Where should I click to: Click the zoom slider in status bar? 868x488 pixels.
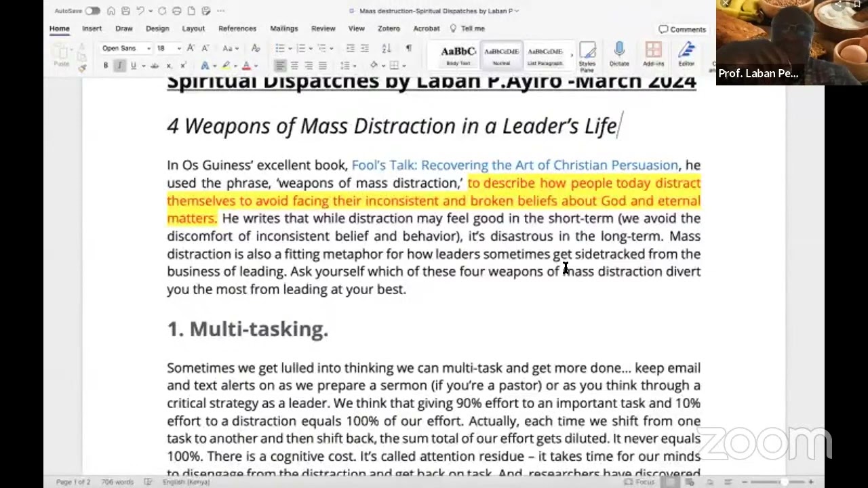pos(777,482)
